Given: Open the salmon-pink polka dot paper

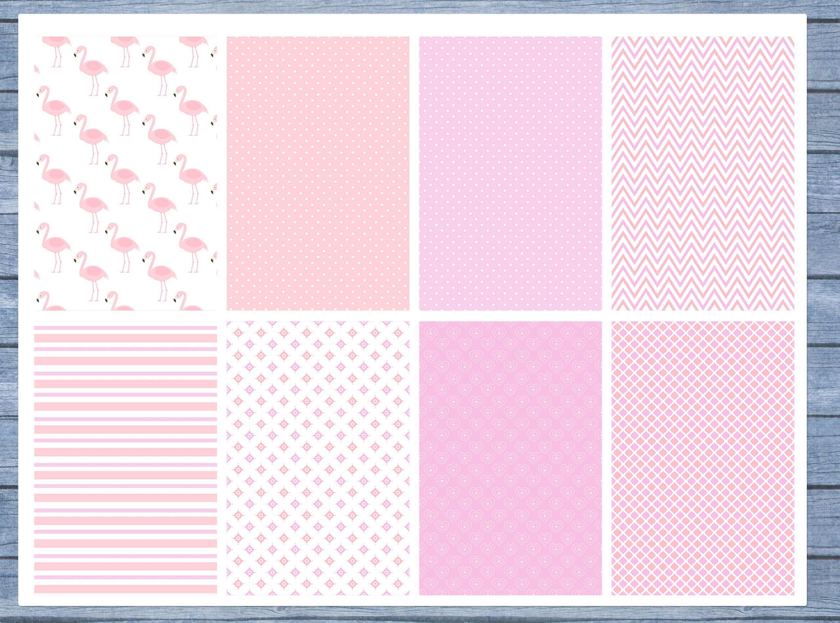Looking at the screenshot, I should tap(318, 173).
